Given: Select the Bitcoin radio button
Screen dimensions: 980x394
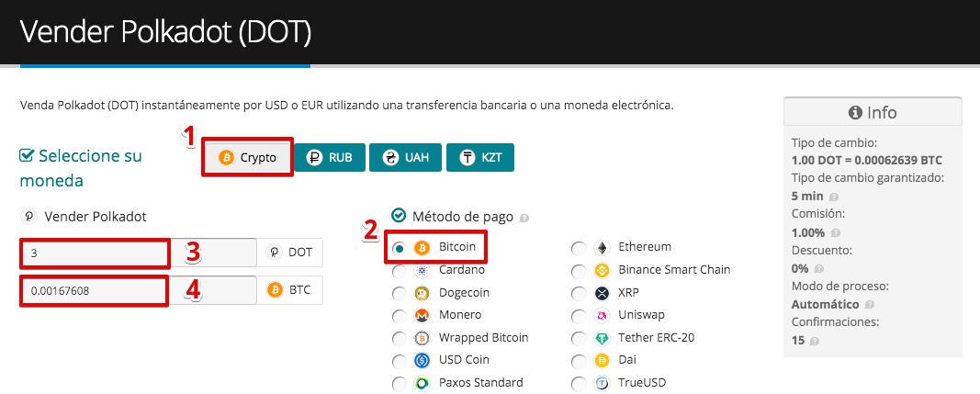Looking at the screenshot, I should pos(399,248).
